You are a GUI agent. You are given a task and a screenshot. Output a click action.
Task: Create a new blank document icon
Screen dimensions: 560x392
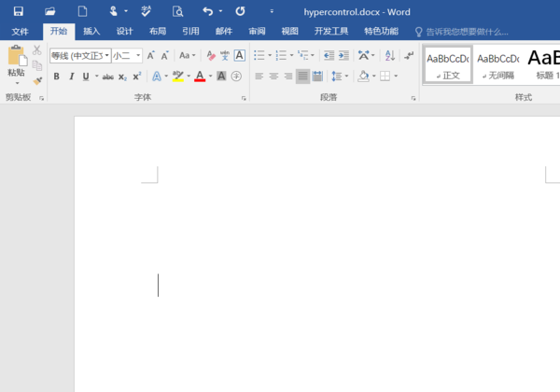[x=82, y=11]
